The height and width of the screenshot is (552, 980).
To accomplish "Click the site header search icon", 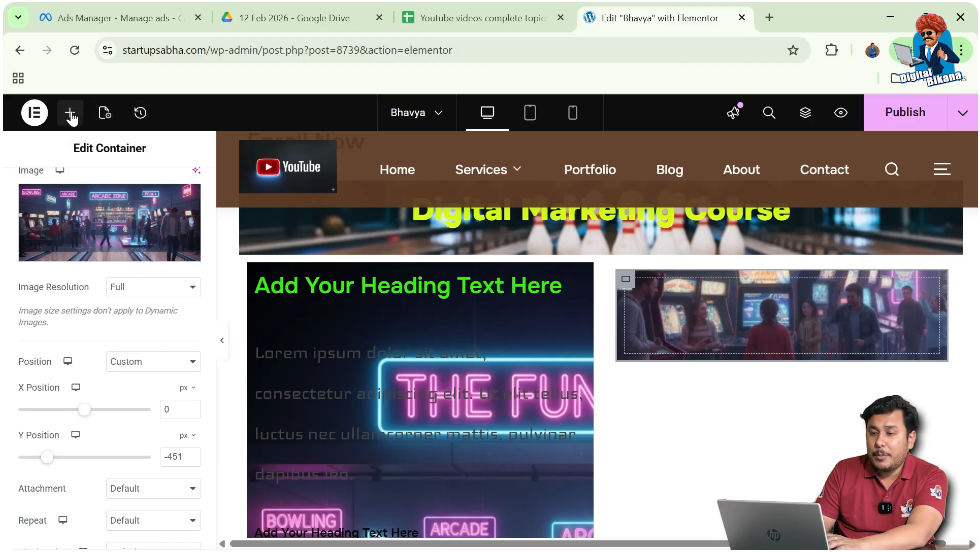I will 892,169.
